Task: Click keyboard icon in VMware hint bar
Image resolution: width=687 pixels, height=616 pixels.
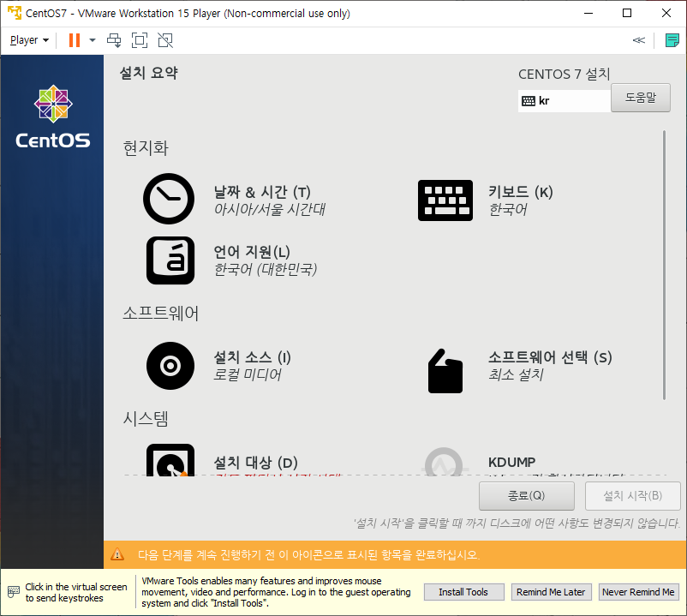Action: pos(14,592)
